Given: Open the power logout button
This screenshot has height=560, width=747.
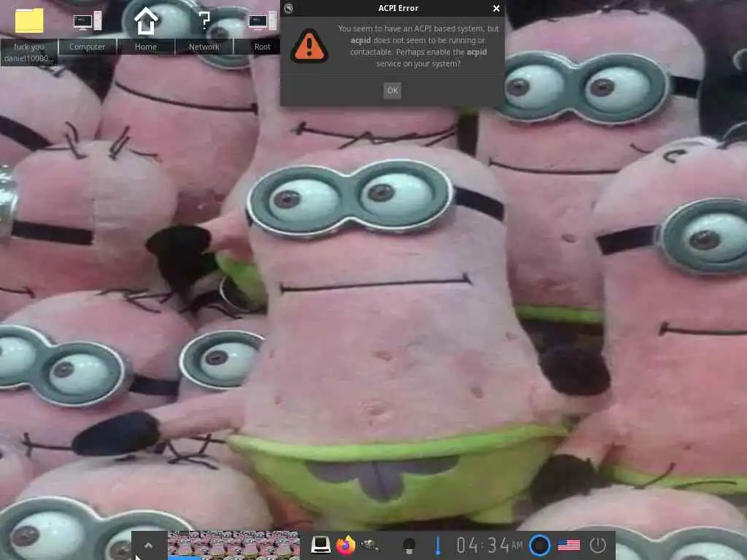Looking at the screenshot, I should 598,545.
